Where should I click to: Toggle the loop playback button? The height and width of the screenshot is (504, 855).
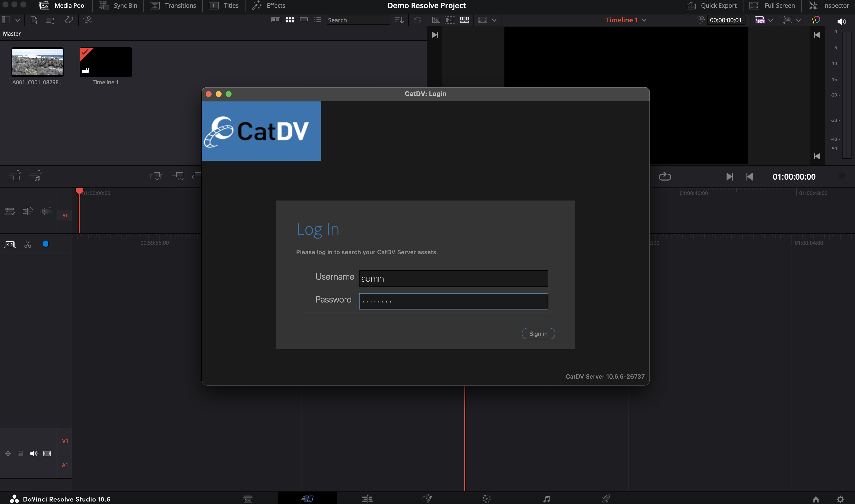(665, 176)
